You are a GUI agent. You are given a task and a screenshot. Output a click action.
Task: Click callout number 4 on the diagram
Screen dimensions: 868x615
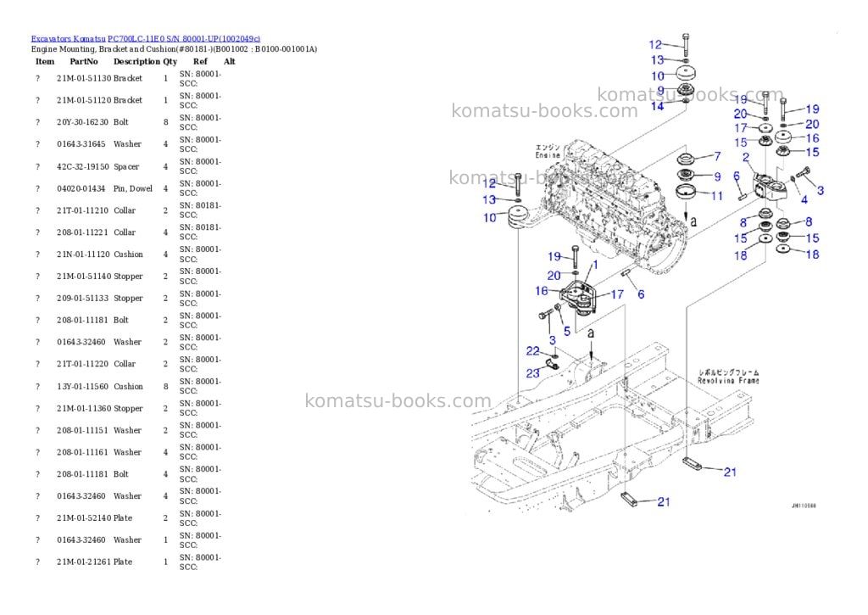pos(804,199)
